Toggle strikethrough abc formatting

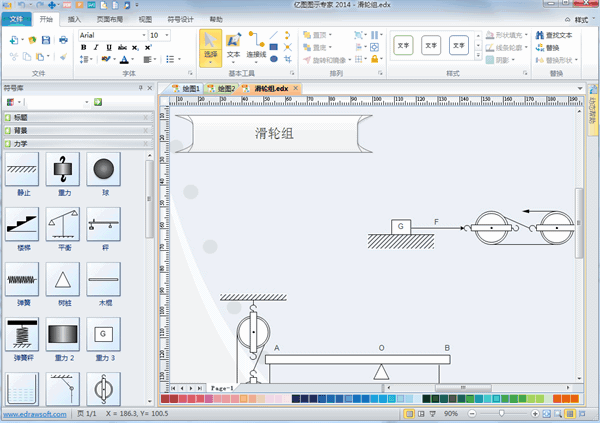pyautogui.click(x=122, y=47)
